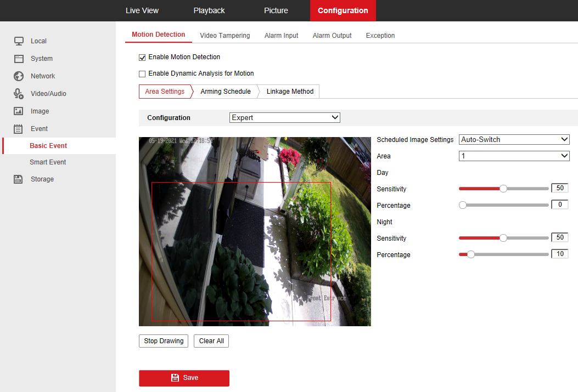The width and height of the screenshot is (578, 392).
Task: Toggle the Enable Motion Detection option
Action: point(142,57)
